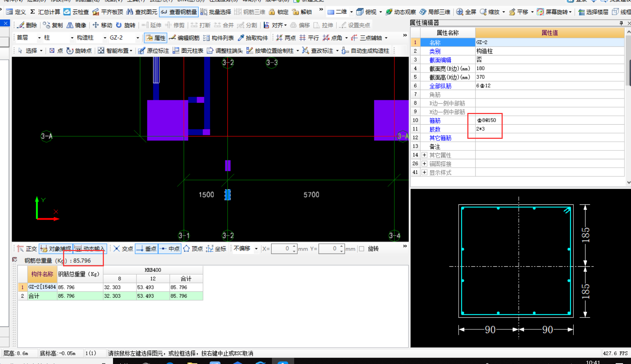This screenshot has height=364, width=631.
Task: Click 按墙位置绘制柱 button
Action: click(270, 51)
